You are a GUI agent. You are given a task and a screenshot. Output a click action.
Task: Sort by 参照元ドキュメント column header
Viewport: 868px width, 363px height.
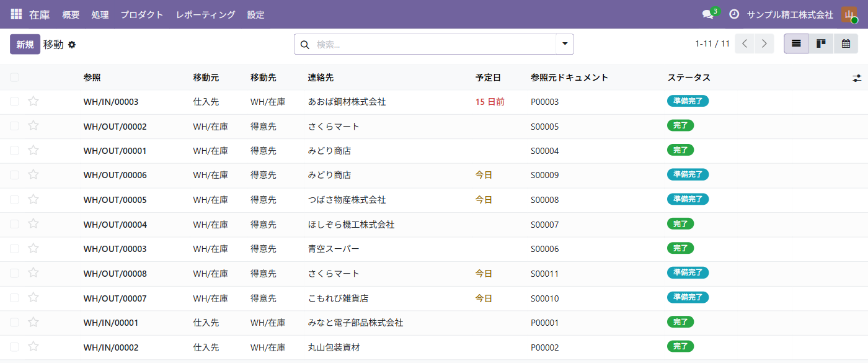[x=569, y=78]
